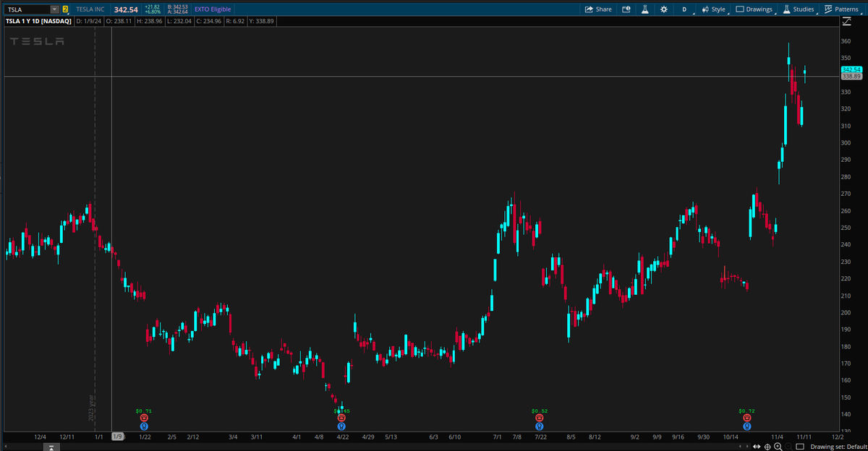Click the October earnings phone icon

(x=746, y=418)
